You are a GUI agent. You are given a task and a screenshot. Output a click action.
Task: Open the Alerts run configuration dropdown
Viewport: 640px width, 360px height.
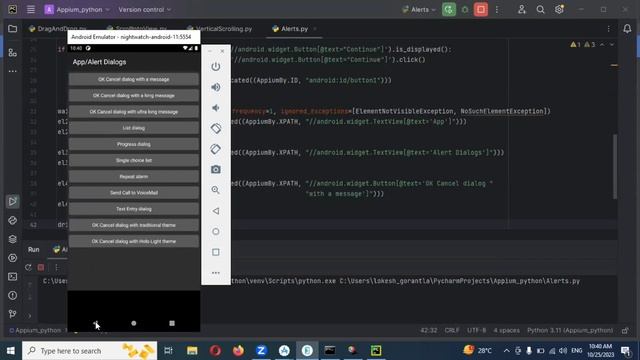click(419, 9)
